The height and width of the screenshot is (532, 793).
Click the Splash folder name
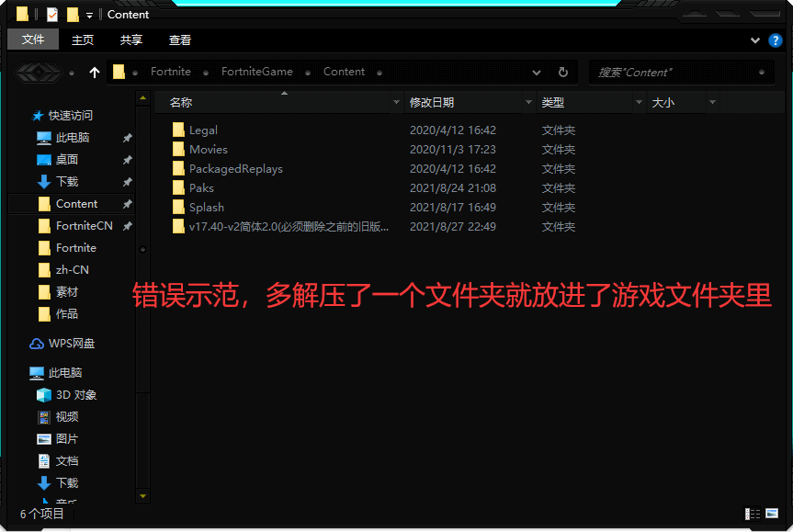207,208
